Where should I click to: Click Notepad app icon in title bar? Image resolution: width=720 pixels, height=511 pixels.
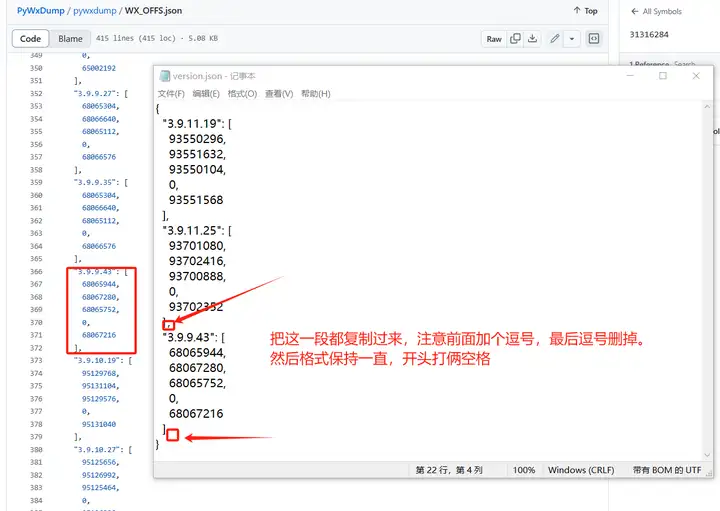tap(164, 76)
